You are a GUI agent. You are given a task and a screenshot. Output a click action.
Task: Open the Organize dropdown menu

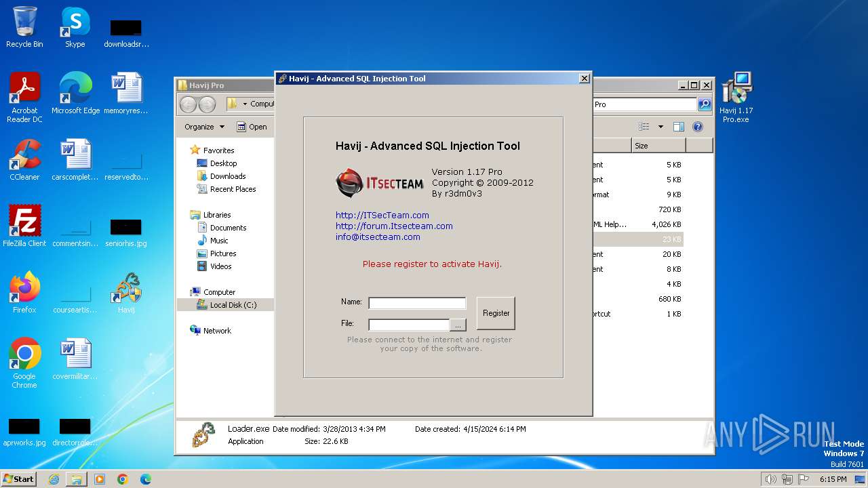(204, 127)
